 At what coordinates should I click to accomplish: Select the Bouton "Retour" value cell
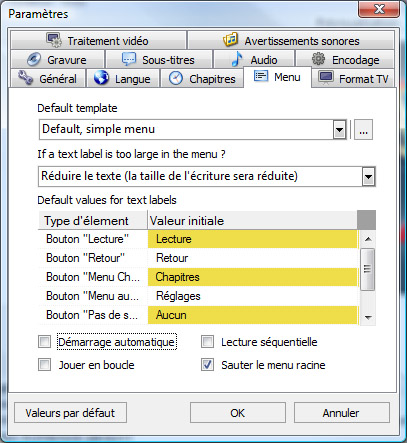point(252,258)
